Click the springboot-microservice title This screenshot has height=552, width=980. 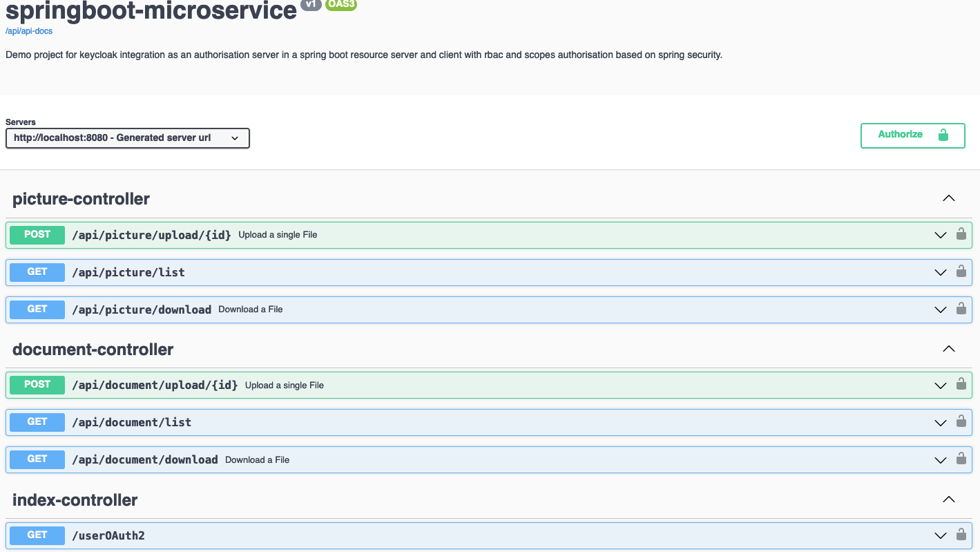[151, 10]
